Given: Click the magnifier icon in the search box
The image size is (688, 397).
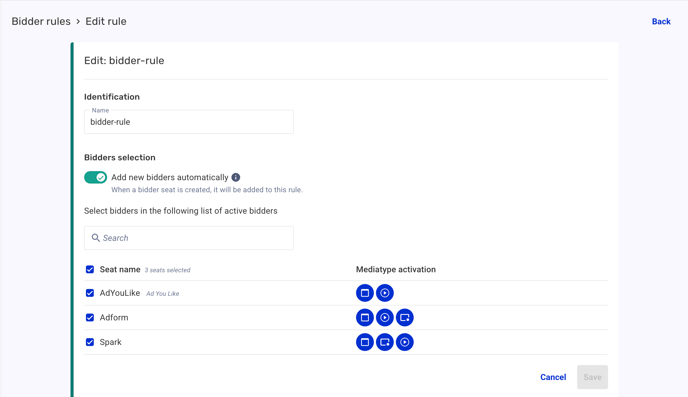Looking at the screenshot, I should point(95,238).
